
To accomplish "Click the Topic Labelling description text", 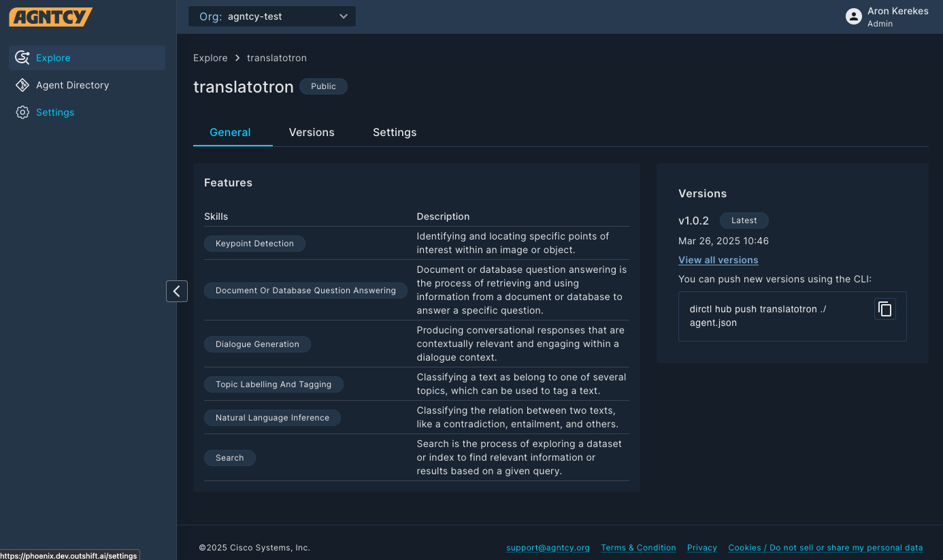I will (x=521, y=384).
